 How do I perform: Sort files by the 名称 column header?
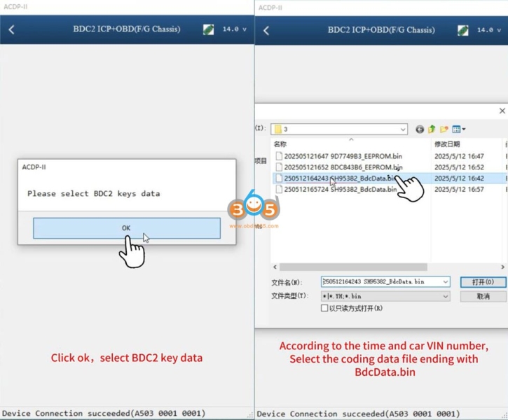[x=280, y=144]
